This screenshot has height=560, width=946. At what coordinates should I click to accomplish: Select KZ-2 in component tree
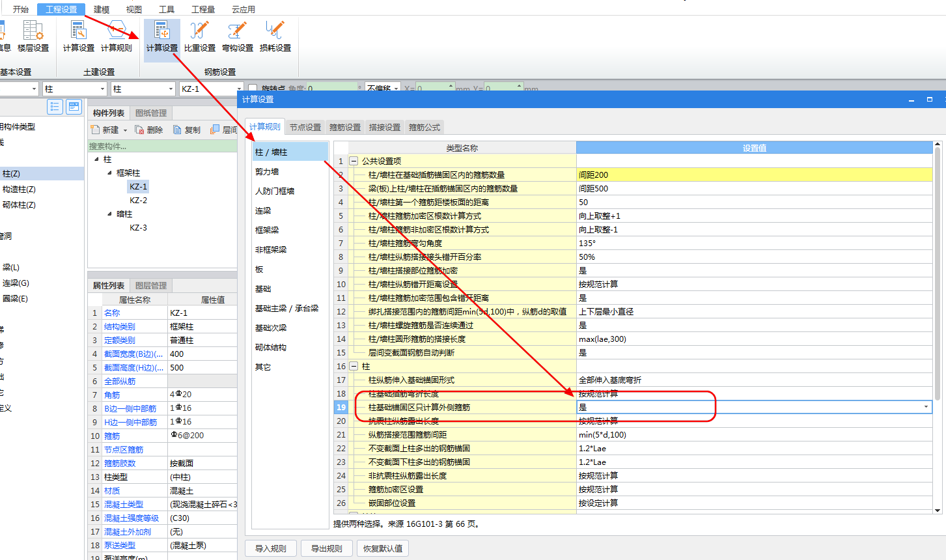tap(139, 201)
